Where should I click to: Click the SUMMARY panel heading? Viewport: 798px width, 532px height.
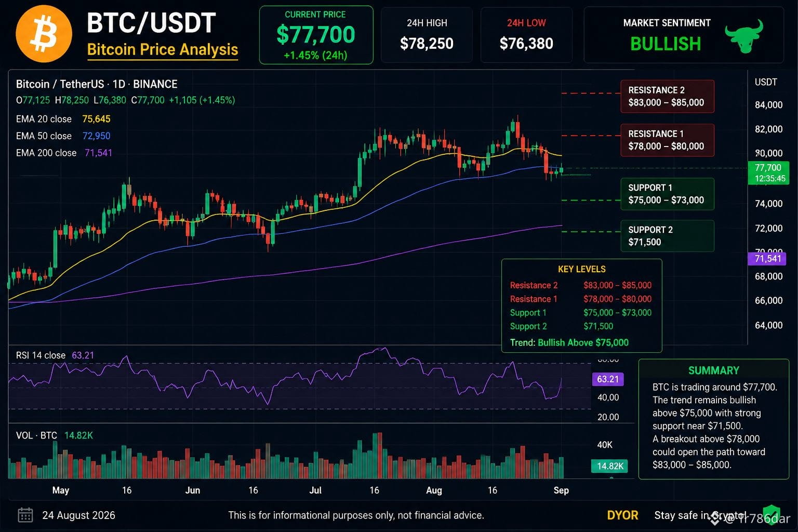[x=713, y=370]
